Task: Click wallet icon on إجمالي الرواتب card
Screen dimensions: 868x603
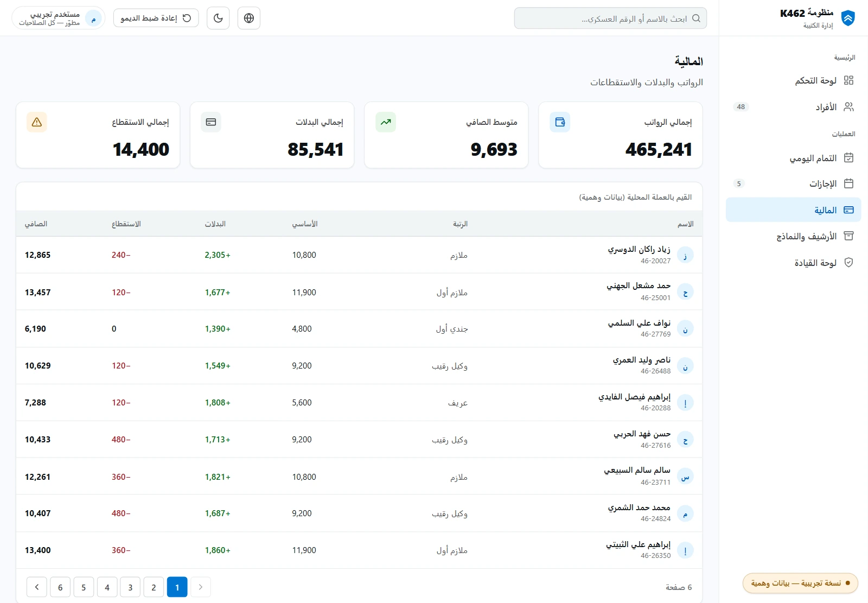Action: (x=560, y=122)
